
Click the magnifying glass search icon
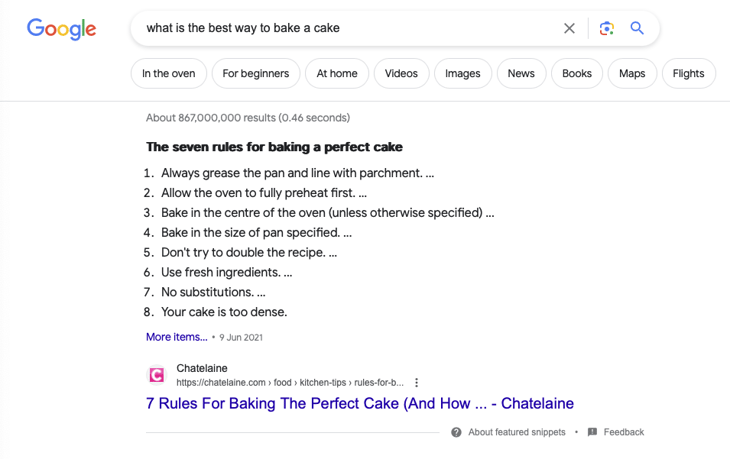(637, 28)
